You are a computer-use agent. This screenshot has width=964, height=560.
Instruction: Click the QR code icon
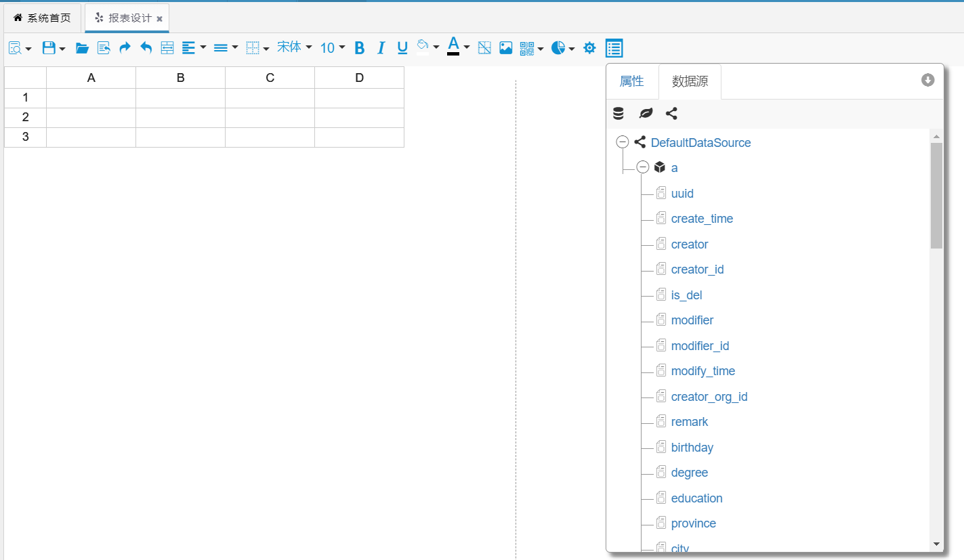coord(527,48)
